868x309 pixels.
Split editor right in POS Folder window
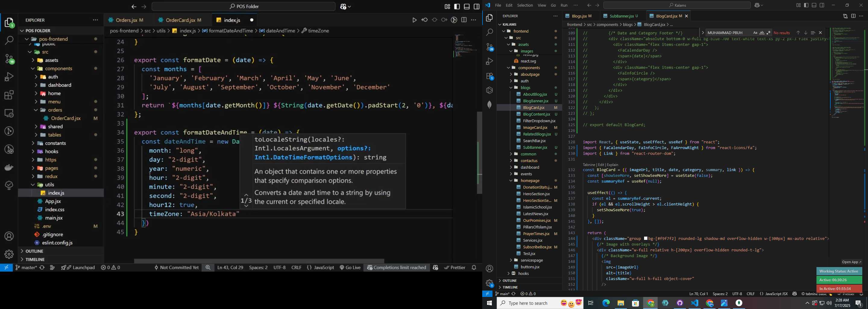(464, 20)
